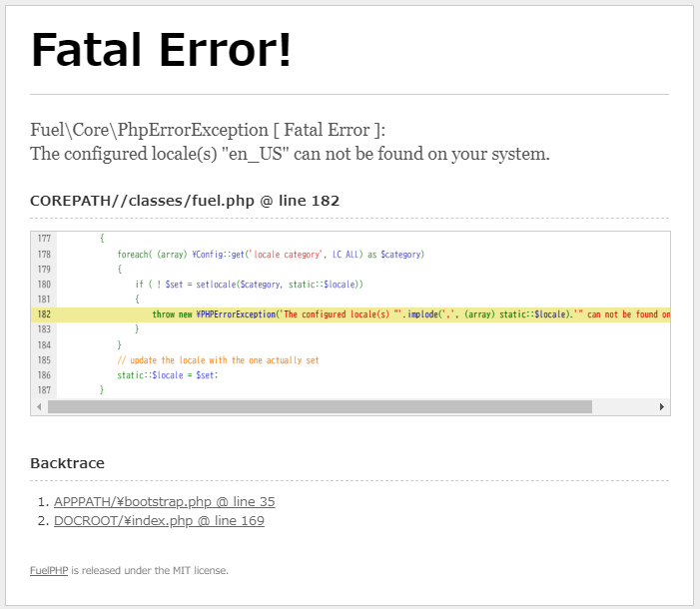
Task: Click the line number 187 in gutter
Action: [44, 390]
